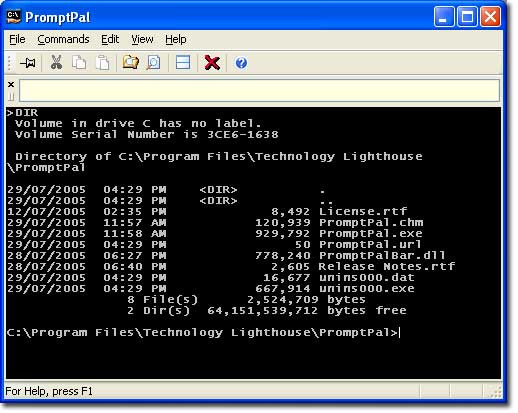The width and height of the screenshot is (518, 413).
Task: Minimize the PromptPal window
Action: click(x=444, y=17)
